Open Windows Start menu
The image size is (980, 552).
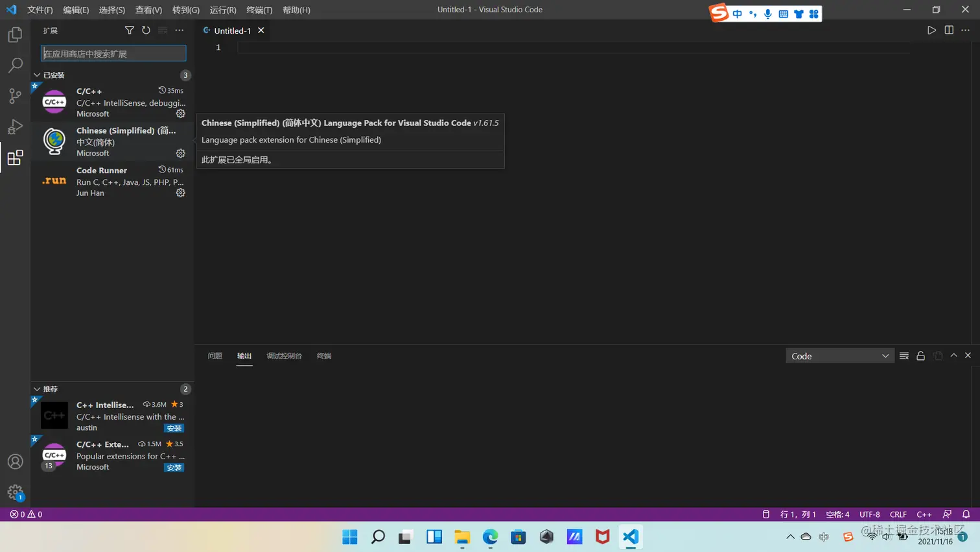point(350,536)
